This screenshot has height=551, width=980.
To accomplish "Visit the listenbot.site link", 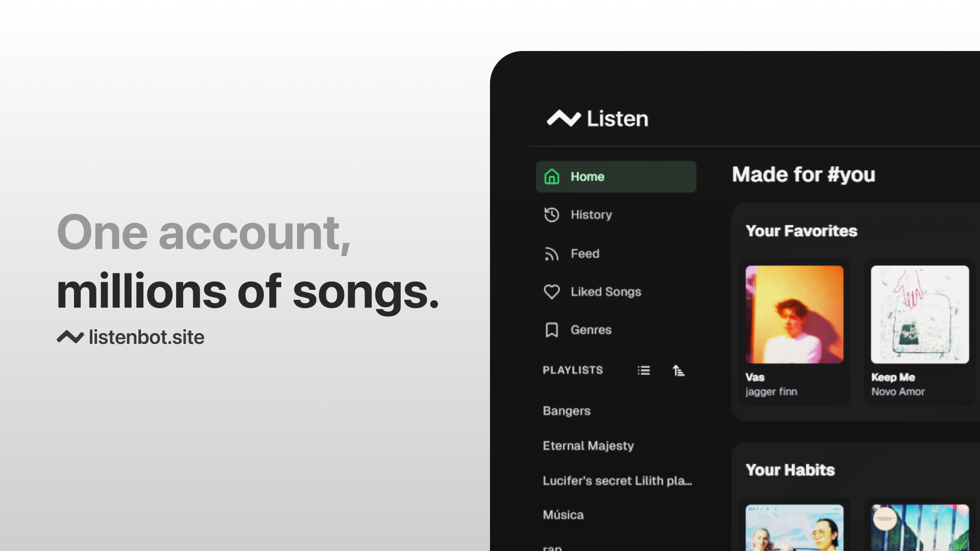I will click(x=146, y=337).
